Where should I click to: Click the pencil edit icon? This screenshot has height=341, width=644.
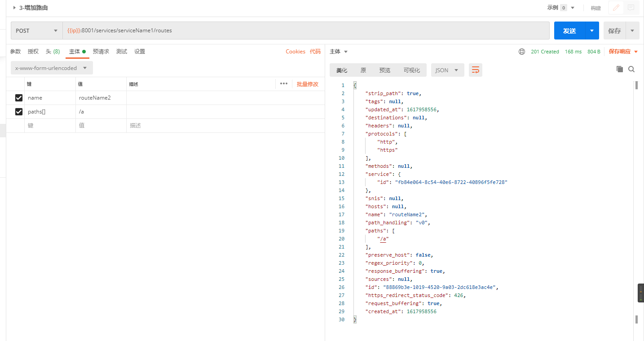point(616,8)
